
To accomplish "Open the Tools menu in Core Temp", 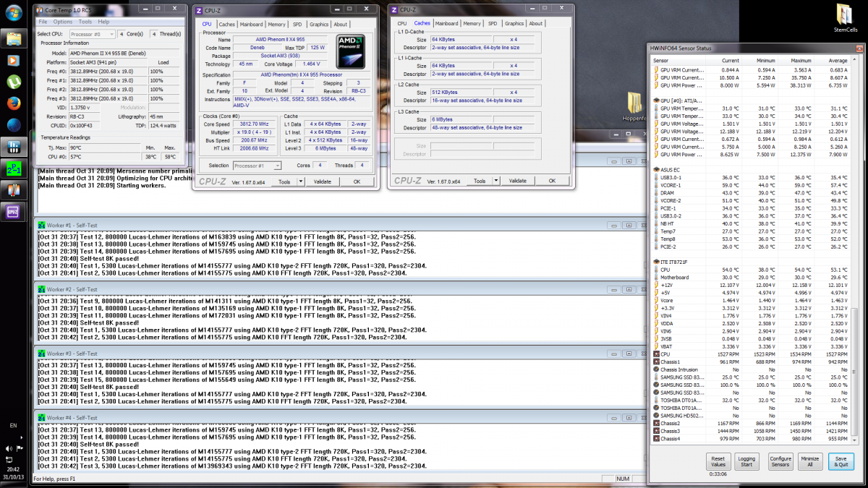I will click(85, 22).
